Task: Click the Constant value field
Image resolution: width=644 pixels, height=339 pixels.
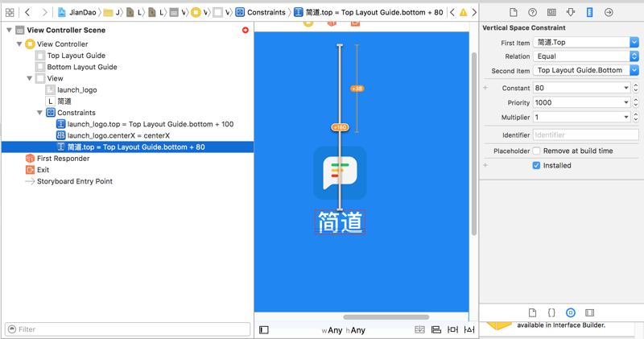Action: click(x=577, y=88)
